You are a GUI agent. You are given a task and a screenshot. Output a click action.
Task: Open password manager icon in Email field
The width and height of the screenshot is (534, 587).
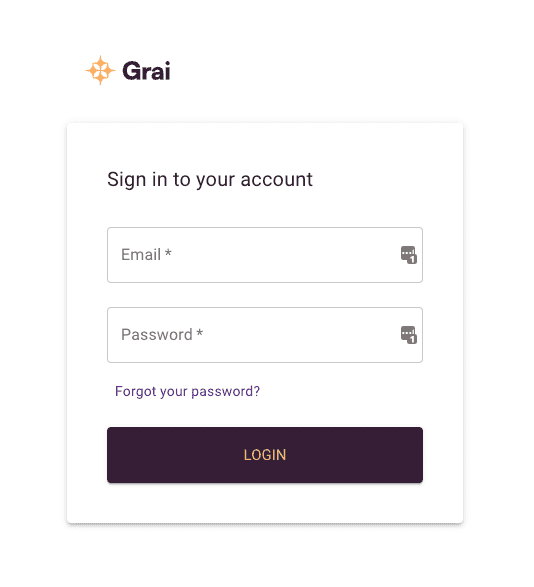[409, 255]
